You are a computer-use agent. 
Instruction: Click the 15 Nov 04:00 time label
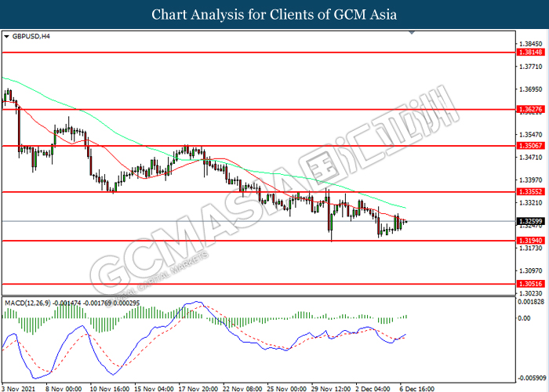[x=154, y=389]
